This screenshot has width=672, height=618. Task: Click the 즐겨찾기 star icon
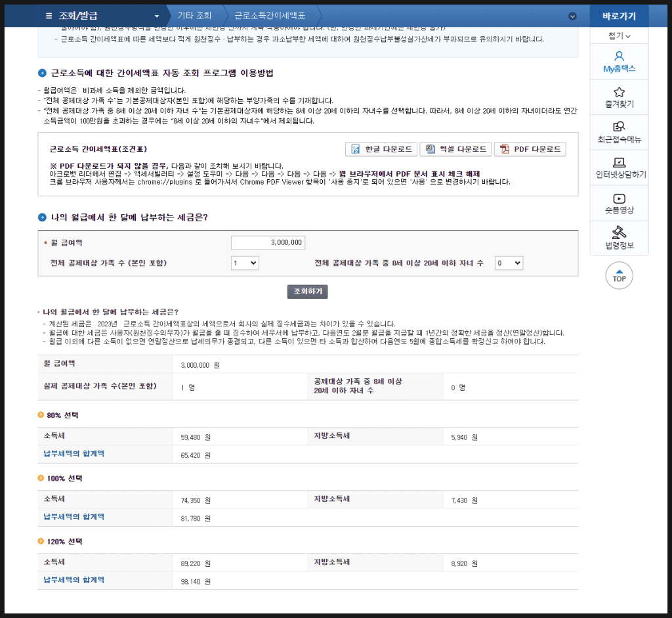619,93
